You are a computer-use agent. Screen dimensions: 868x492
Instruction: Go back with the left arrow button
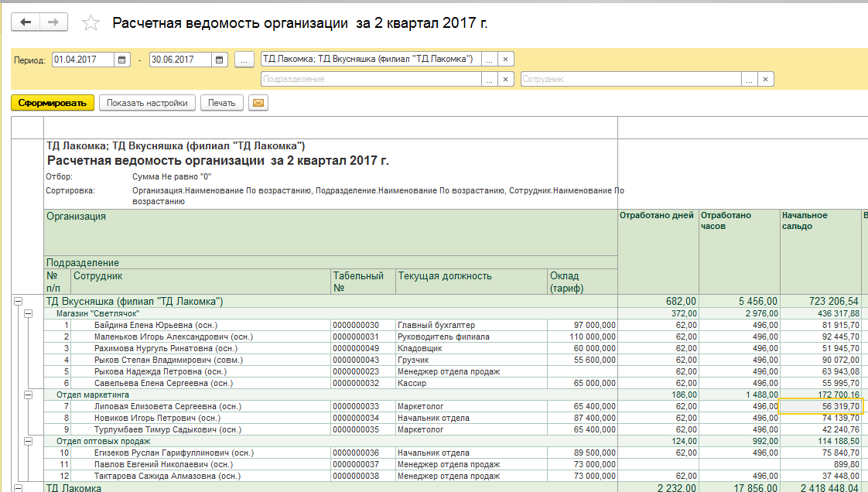tap(26, 22)
